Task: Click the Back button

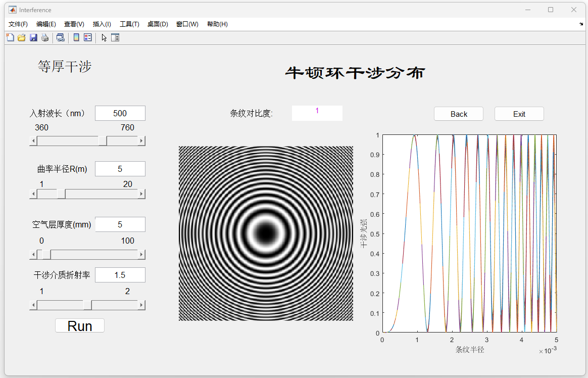Action: pyautogui.click(x=459, y=114)
